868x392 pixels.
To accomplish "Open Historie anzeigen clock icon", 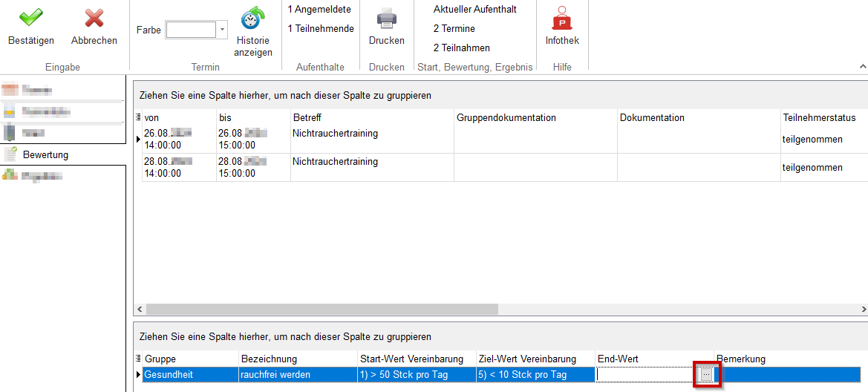I will click(253, 18).
